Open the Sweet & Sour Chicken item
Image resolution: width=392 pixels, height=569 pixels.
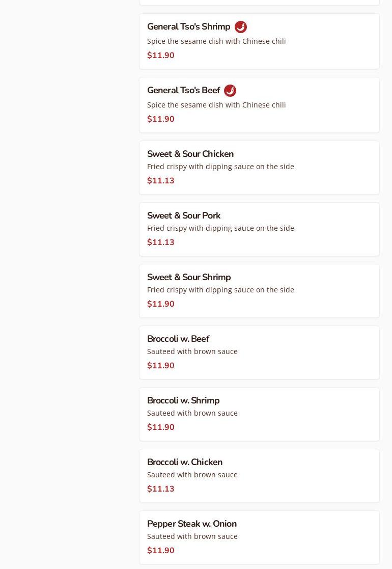pos(190,154)
